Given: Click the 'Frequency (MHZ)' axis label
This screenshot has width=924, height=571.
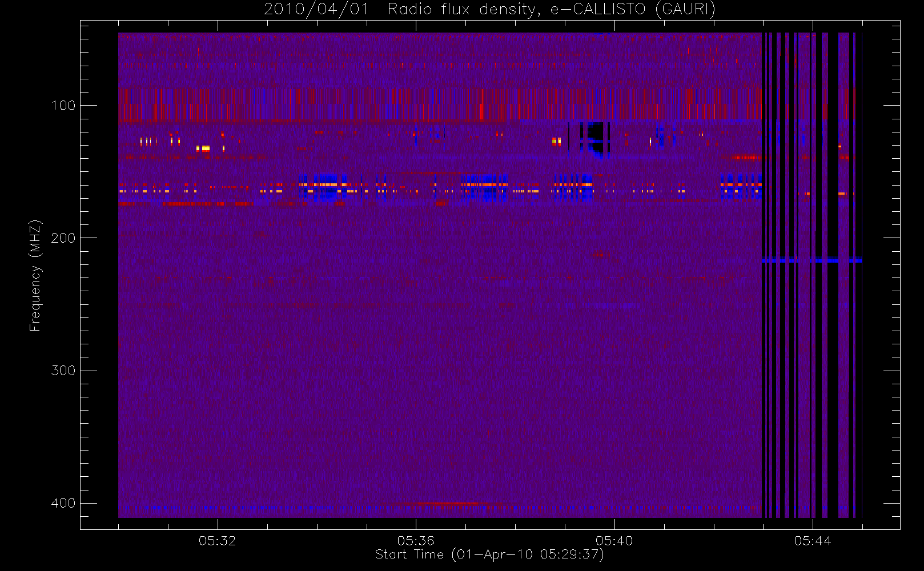Looking at the screenshot, I should point(35,275).
